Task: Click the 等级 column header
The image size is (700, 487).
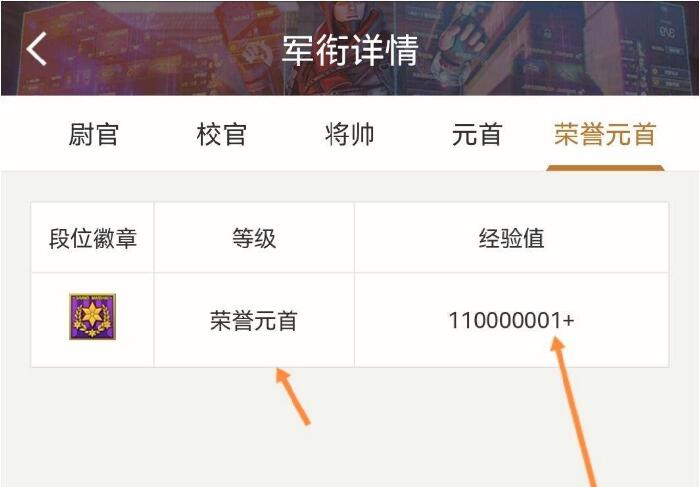Action: tap(254, 238)
